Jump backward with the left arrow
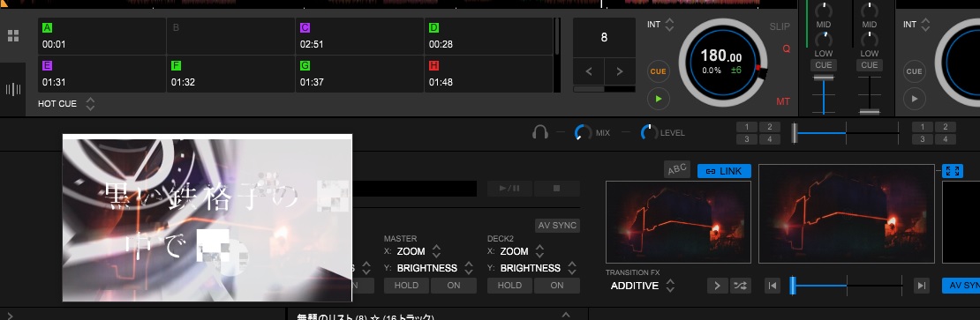980x320 pixels. [589, 71]
